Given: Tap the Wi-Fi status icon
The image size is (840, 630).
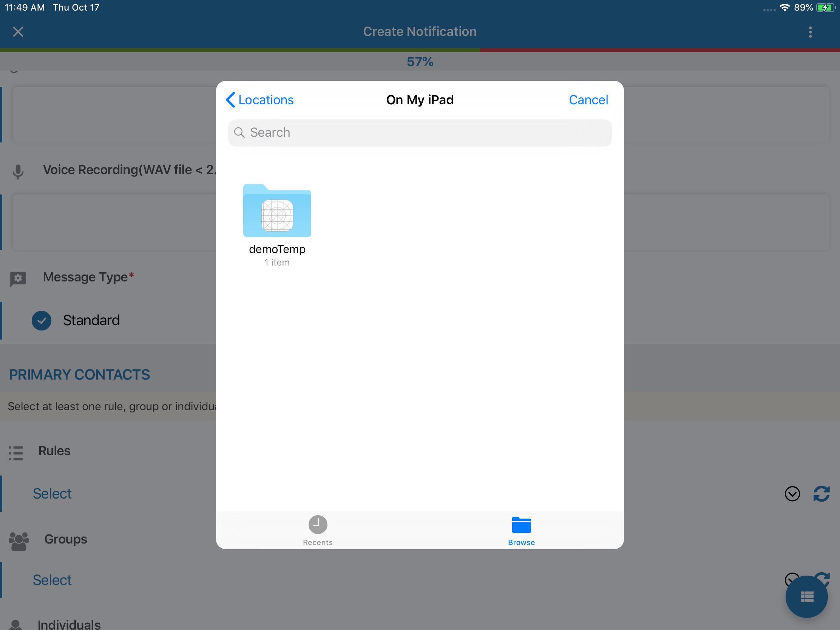Looking at the screenshot, I should click(x=784, y=7).
